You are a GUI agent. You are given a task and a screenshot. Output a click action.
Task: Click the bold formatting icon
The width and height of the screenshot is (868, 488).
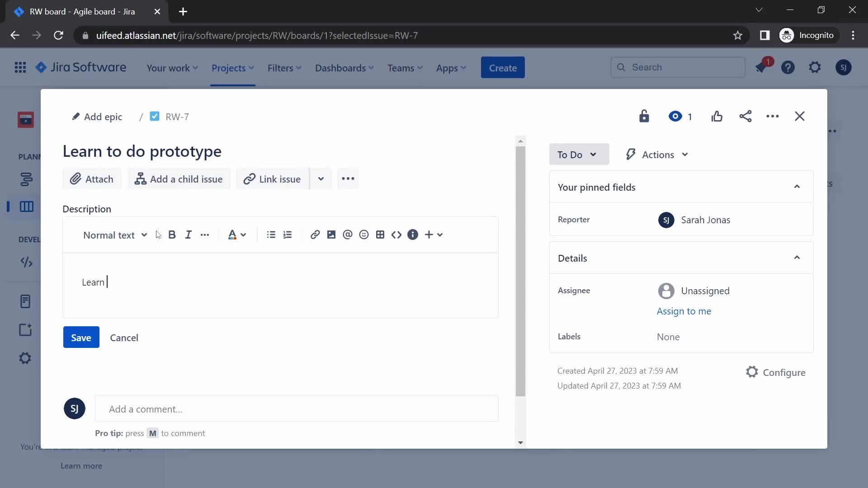pos(172,234)
